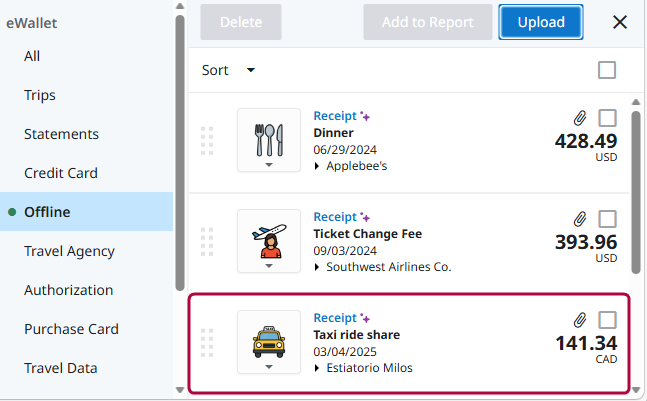Screen dimensions: 647x401
Task: Expand Southwest Airlines Co. details
Action: 317,267
